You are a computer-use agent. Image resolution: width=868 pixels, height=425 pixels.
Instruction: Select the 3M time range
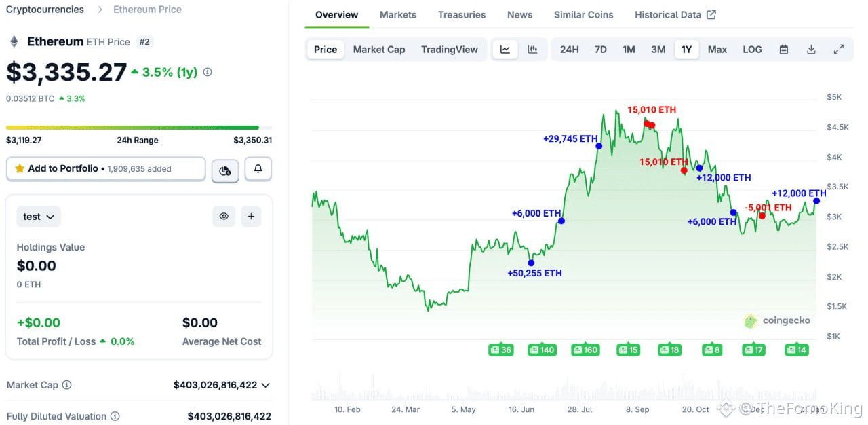658,50
